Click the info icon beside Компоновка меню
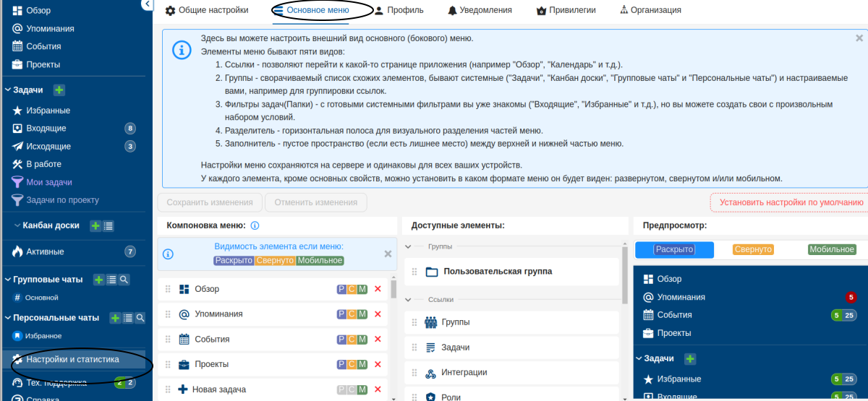Image resolution: width=868 pixels, height=401 pixels. [x=255, y=225]
